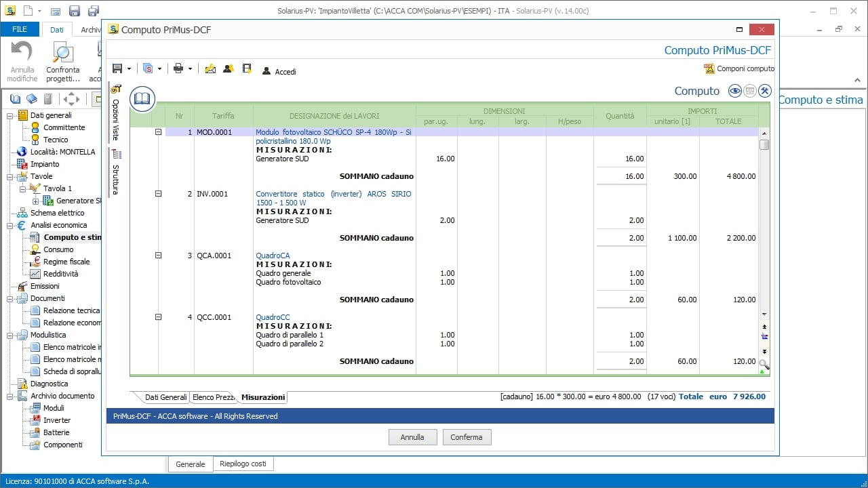
Task: Collapse the MOD.0001 row with its minus box
Action: (158, 132)
